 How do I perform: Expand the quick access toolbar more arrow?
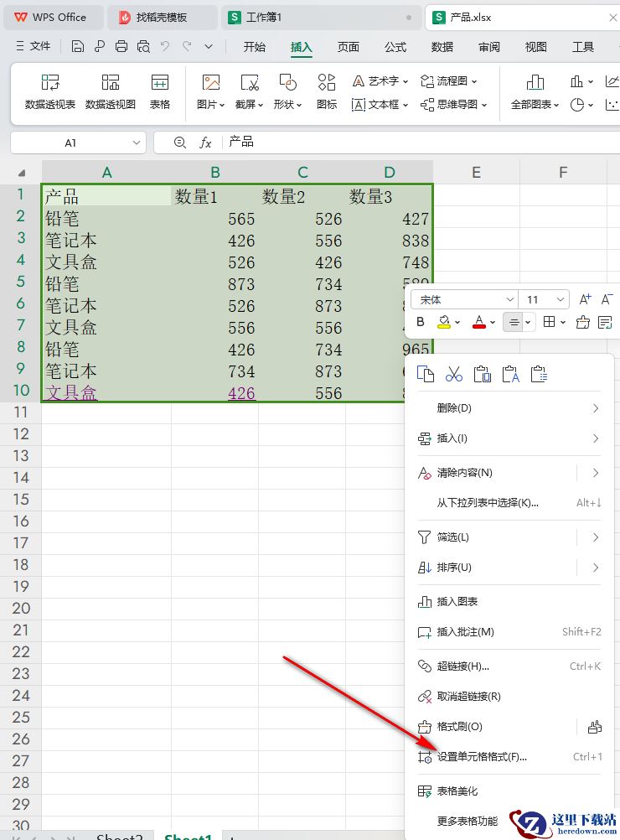click(x=209, y=47)
